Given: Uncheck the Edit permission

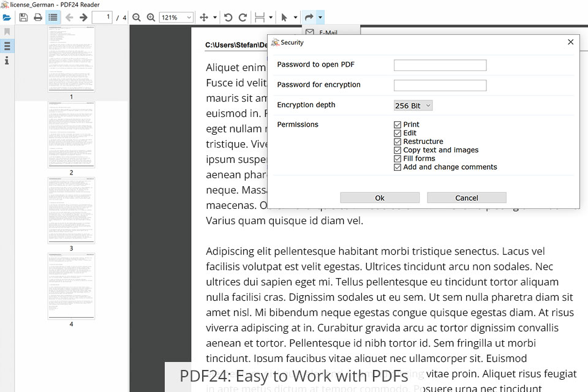Looking at the screenshot, I should [x=398, y=133].
